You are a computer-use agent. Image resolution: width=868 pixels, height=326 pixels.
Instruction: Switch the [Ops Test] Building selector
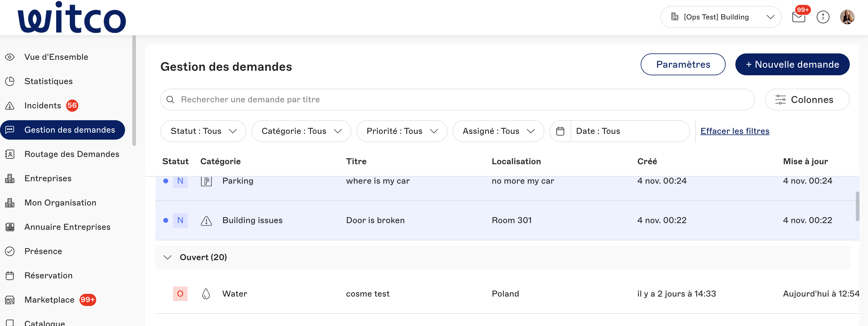[x=721, y=17]
